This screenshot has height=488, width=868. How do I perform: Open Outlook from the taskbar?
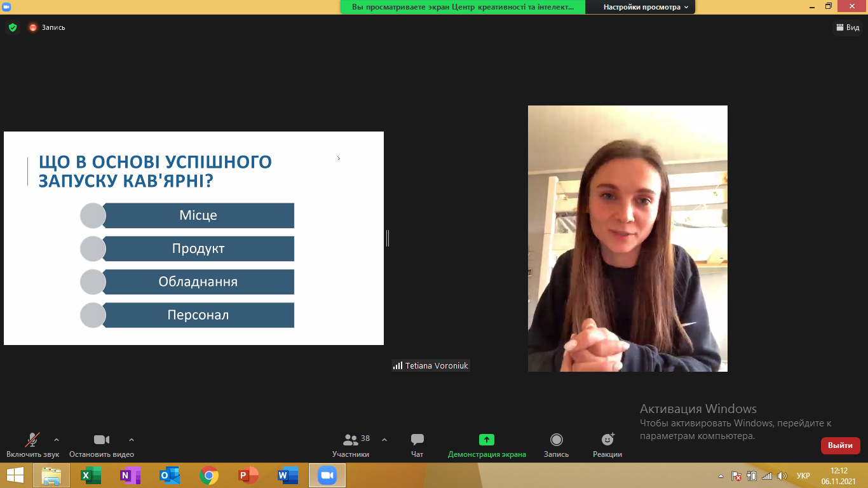[170, 475]
